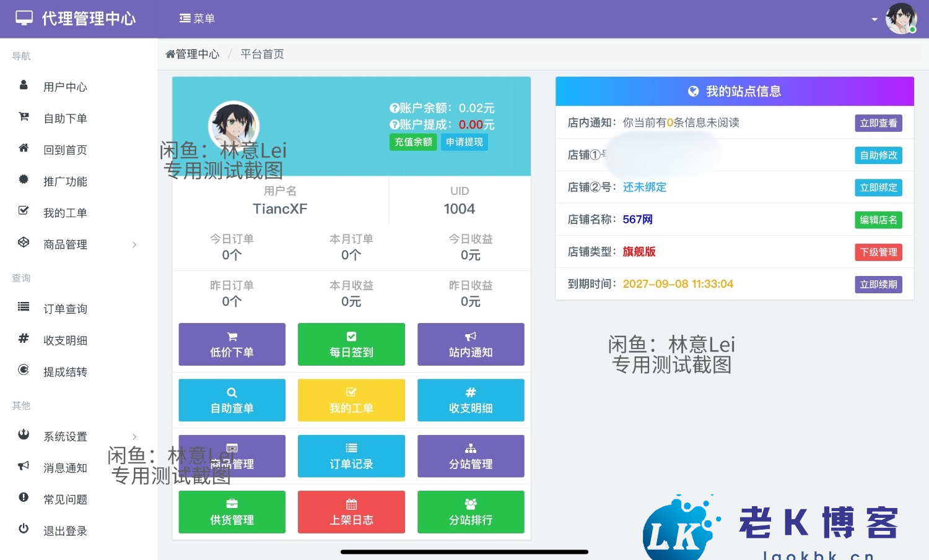The height and width of the screenshot is (560, 929).
Task: Click the 立即续期 button
Action: 878,285
